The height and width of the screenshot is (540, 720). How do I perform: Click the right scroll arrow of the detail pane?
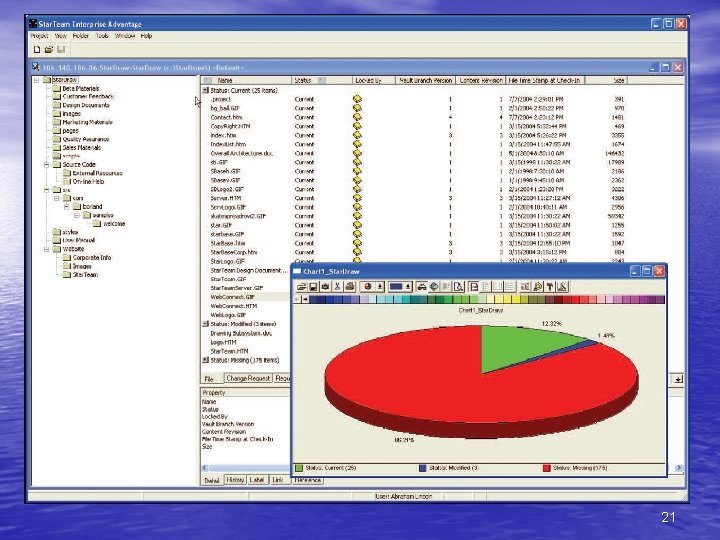click(x=679, y=467)
